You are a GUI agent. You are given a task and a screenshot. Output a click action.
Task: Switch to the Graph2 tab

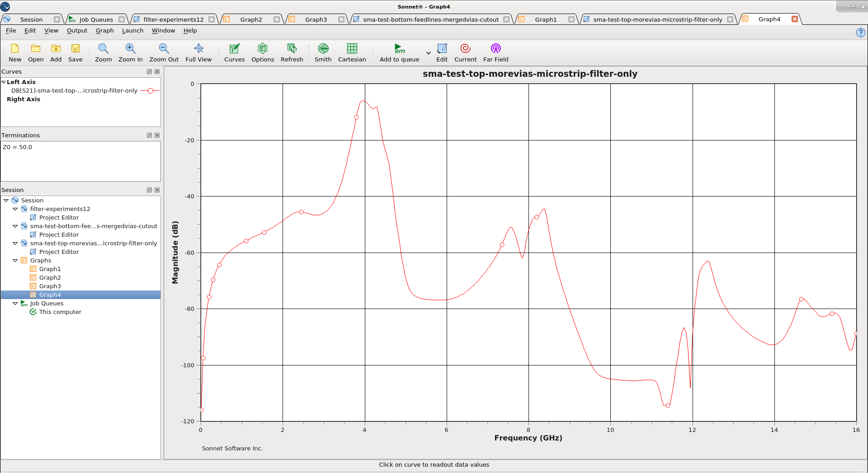click(x=251, y=19)
